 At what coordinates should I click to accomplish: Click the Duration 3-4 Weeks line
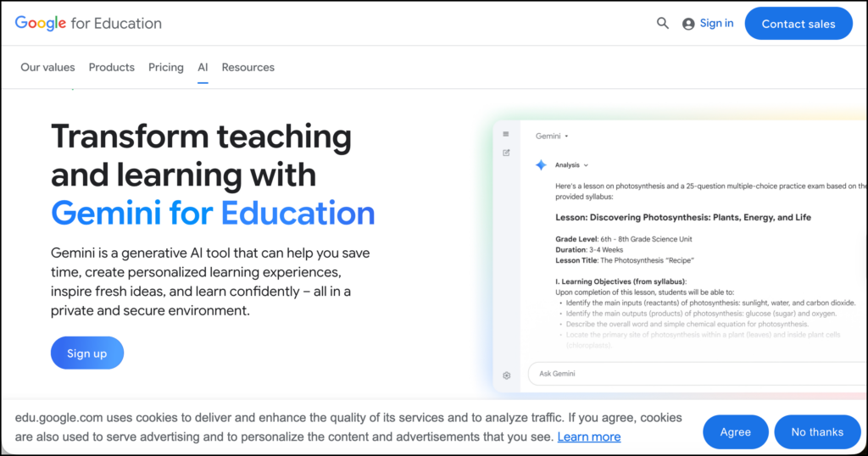589,249
